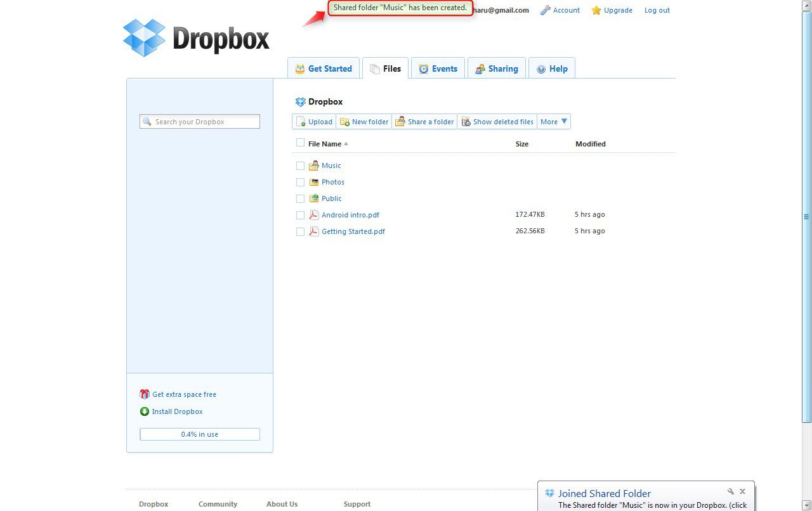Click the browser vertical scrollbar
Viewport: 812px width, 511px height.
click(806, 216)
